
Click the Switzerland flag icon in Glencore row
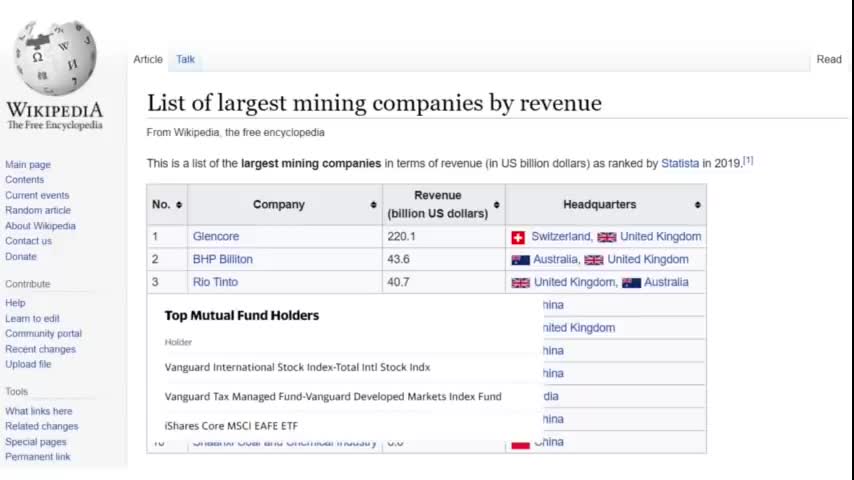coord(518,238)
